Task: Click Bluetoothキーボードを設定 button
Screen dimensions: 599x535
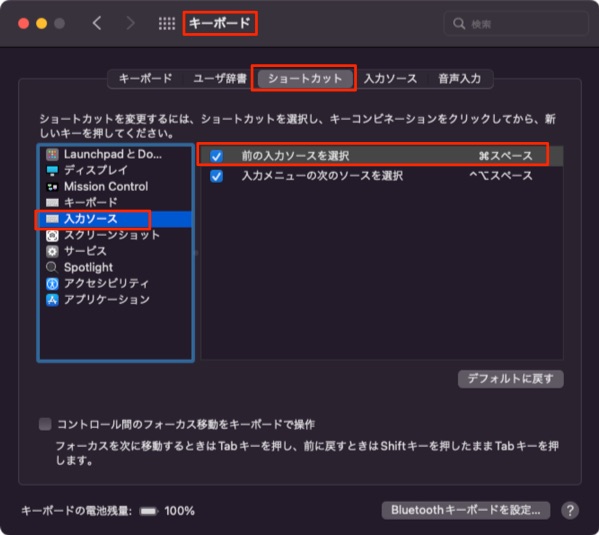Action: 466,510
